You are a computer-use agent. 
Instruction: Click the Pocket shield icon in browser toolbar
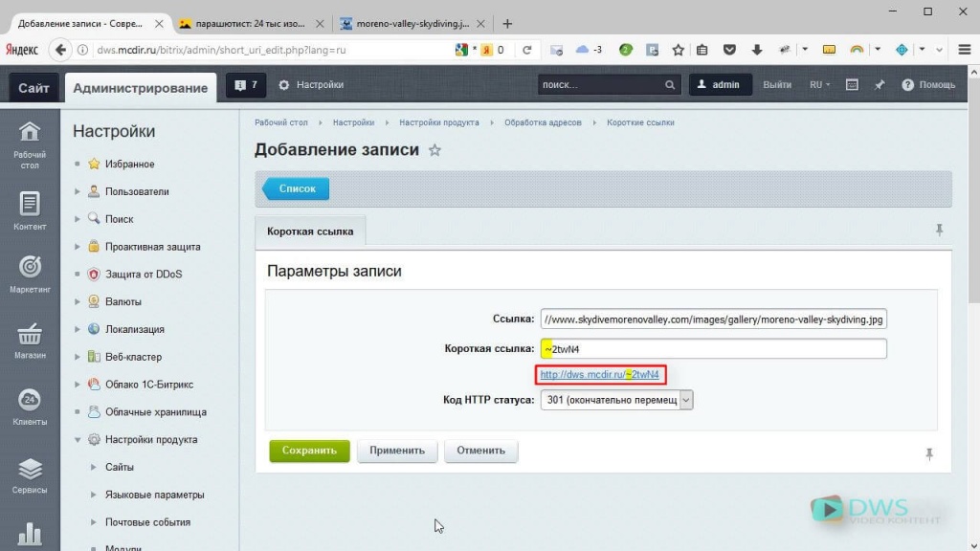729,50
